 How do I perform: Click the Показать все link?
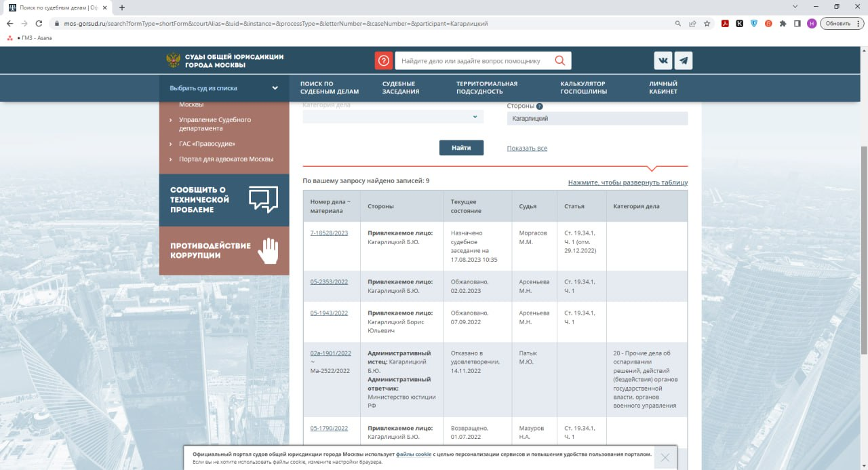[527, 149]
